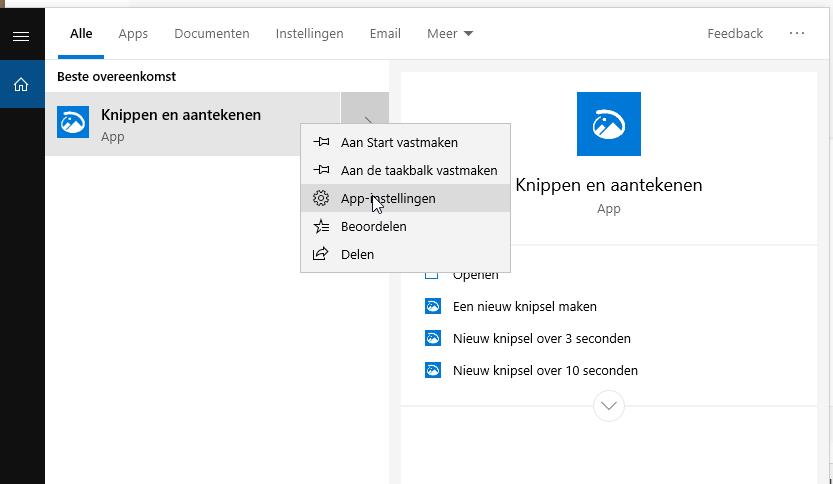Open the three-dot more options menu
The height and width of the screenshot is (484, 833).
point(797,33)
